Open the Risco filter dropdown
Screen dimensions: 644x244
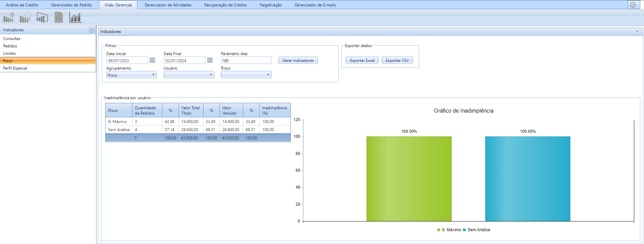click(246, 75)
